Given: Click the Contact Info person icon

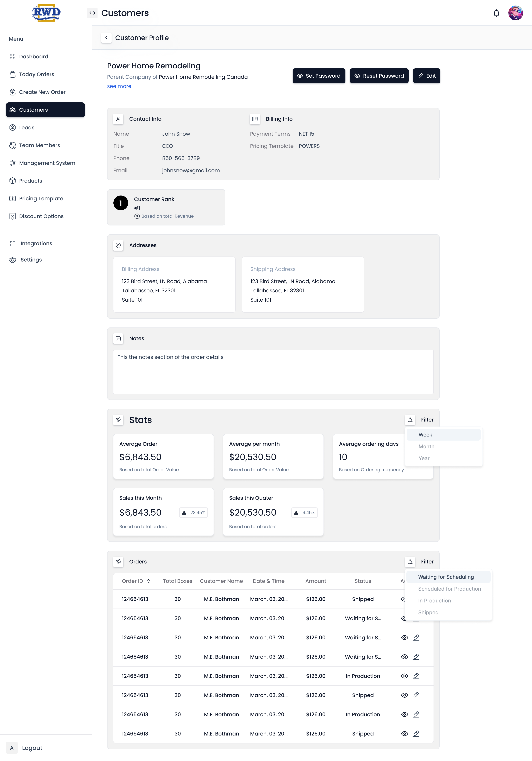Looking at the screenshot, I should click(118, 119).
